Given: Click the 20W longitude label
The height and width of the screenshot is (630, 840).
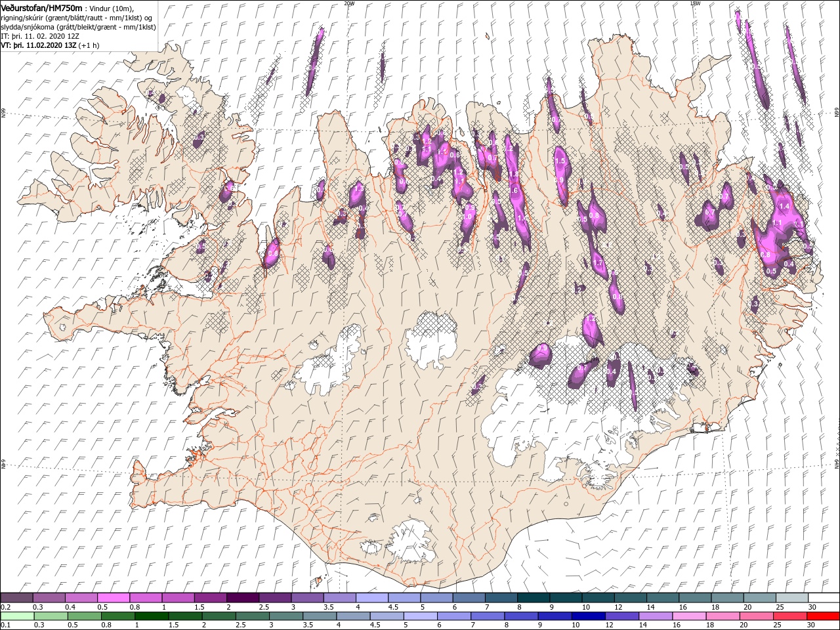Looking at the screenshot, I should [349, 3].
